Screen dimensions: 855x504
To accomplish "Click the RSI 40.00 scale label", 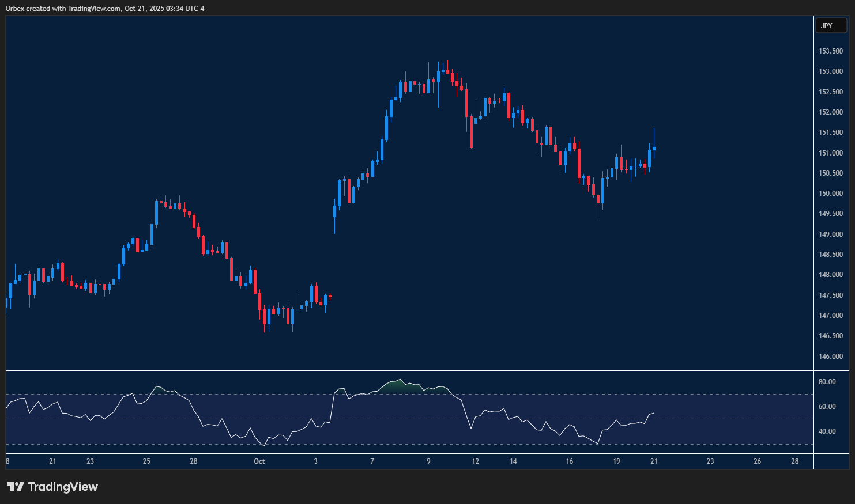I will point(827,431).
